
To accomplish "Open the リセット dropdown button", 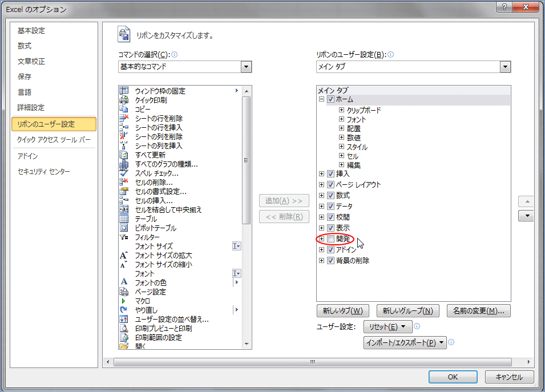I will coord(387,326).
